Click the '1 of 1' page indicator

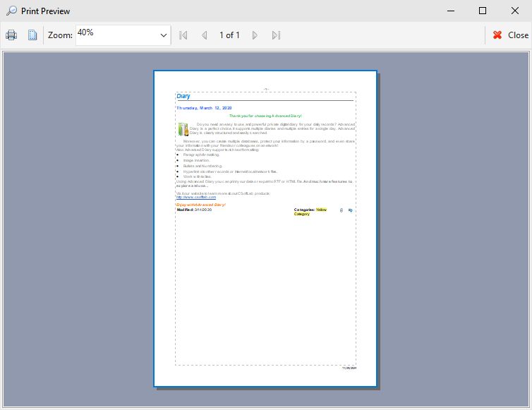point(229,35)
